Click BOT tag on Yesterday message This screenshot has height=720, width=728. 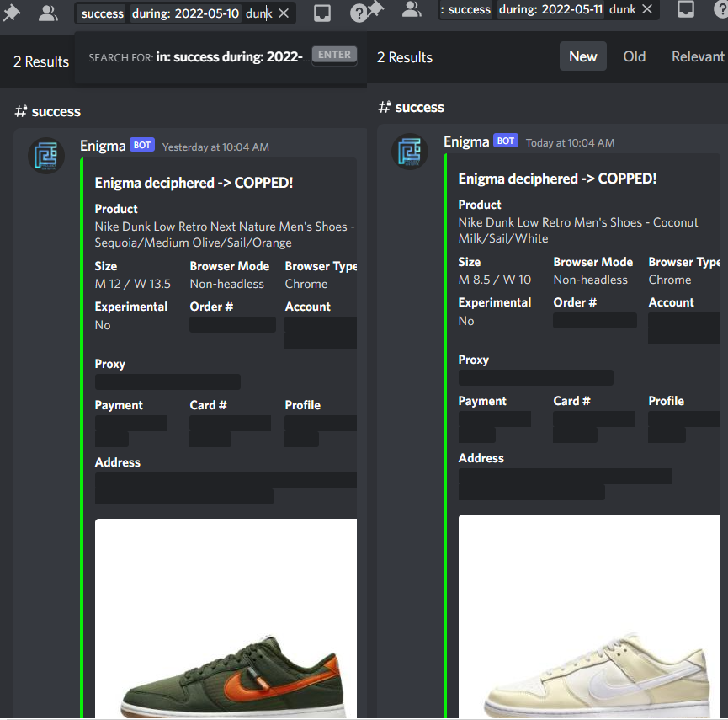[x=142, y=146]
